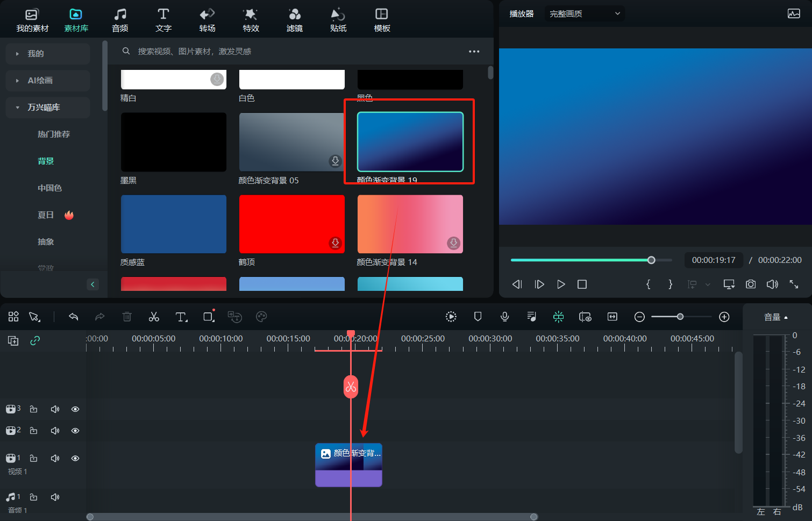Screen dimensions: 812x521
Task: Click the zoom in plus button on timeline
Action: (x=724, y=317)
